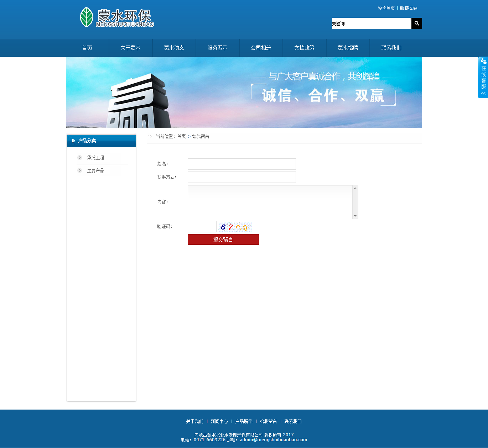488x448 pixels.
Task: Click the captcha image to refresh it
Action: (235, 227)
